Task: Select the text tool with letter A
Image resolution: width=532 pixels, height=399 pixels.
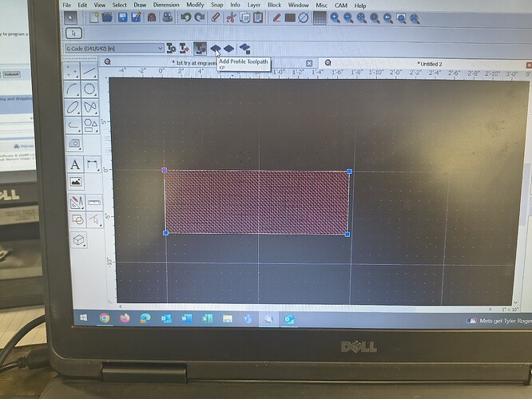Action: pyautogui.click(x=75, y=164)
